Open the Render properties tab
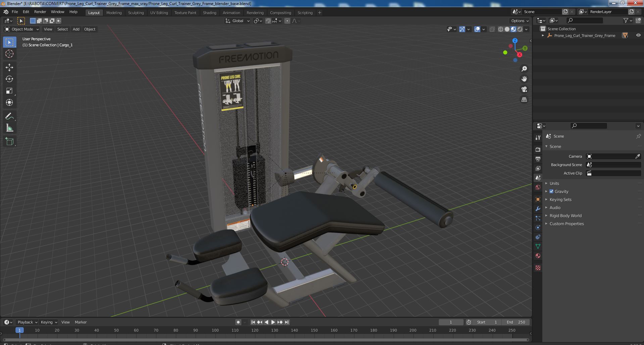Screen dimensions: 644x345 (x=538, y=149)
